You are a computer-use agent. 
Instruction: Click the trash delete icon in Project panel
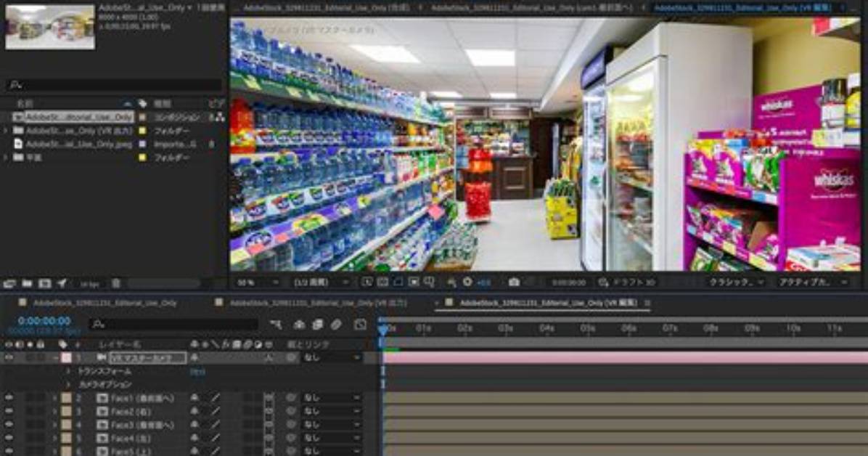115,284
